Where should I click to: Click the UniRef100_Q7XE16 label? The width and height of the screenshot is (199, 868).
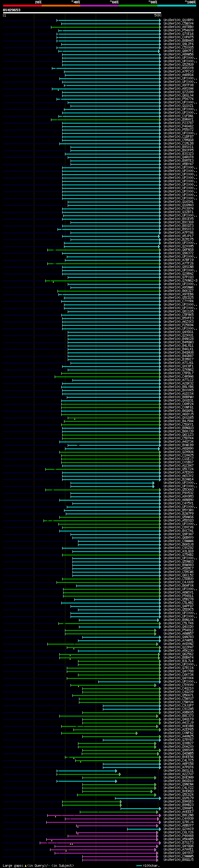(x=178, y=34)
